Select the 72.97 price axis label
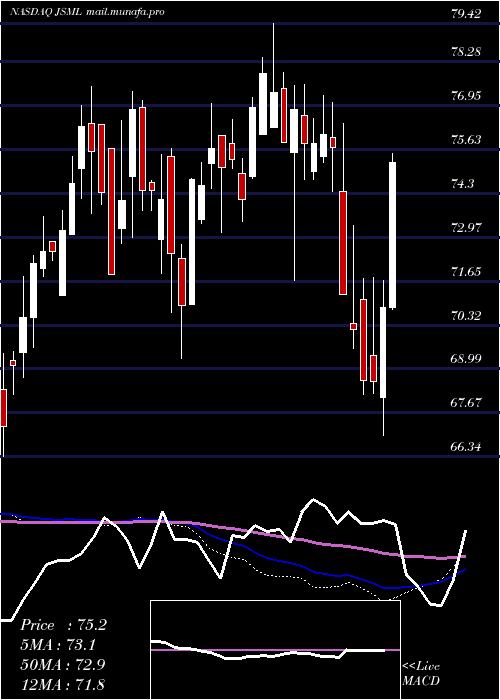 tap(466, 227)
